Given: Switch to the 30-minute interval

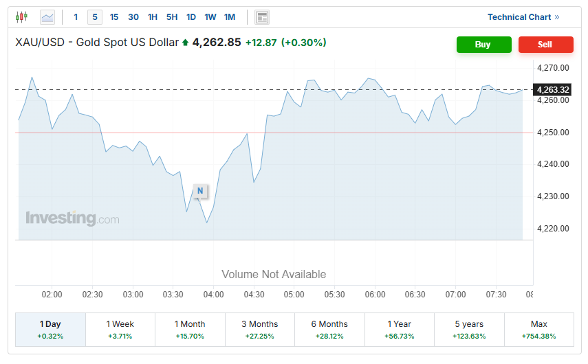Looking at the screenshot, I should (x=133, y=17).
